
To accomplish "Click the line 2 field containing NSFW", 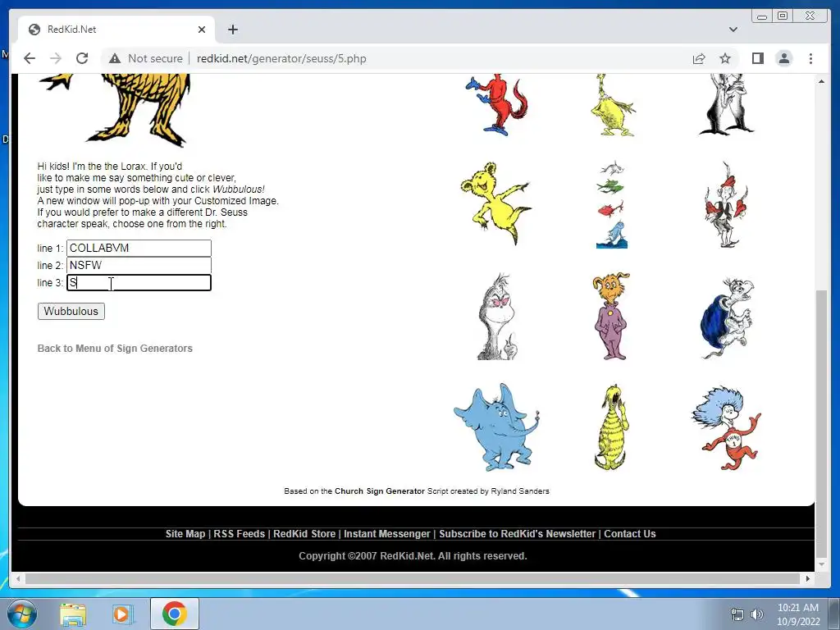I will click(x=139, y=265).
